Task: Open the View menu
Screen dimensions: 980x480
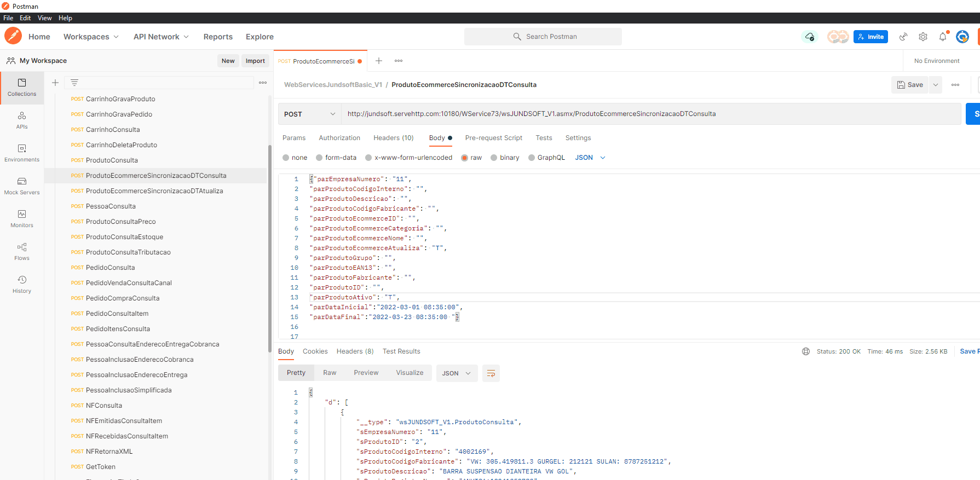Action: click(x=44, y=18)
